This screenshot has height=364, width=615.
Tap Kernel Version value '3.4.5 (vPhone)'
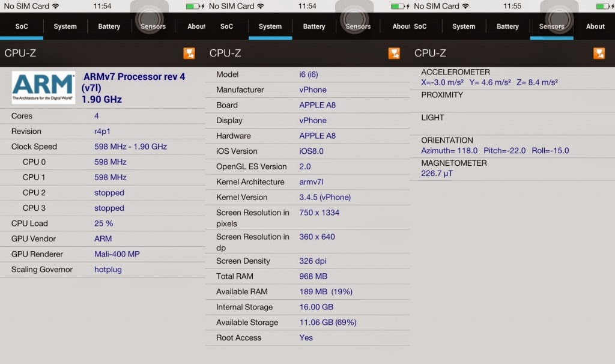[325, 197]
